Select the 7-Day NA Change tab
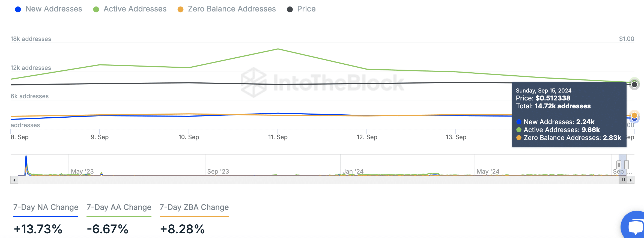This screenshot has height=238, width=644. [46, 207]
